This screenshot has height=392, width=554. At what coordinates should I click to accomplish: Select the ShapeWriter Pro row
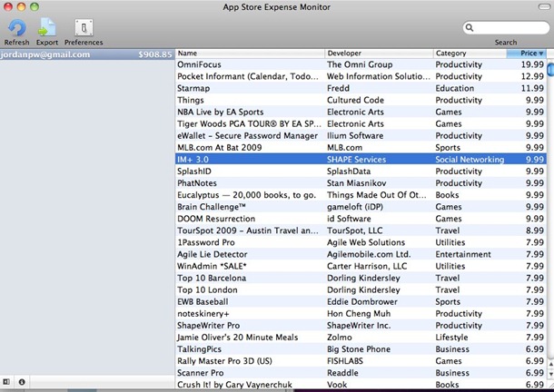pos(361,325)
